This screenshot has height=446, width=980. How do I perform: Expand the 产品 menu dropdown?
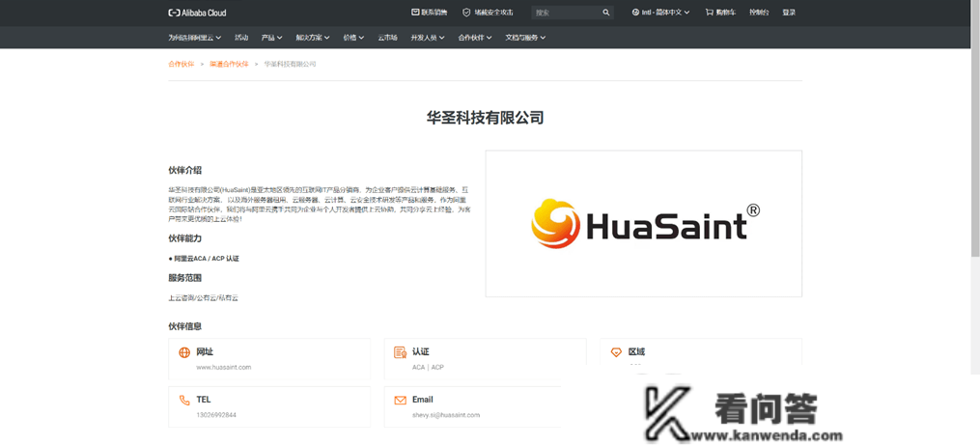tap(271, 38)
